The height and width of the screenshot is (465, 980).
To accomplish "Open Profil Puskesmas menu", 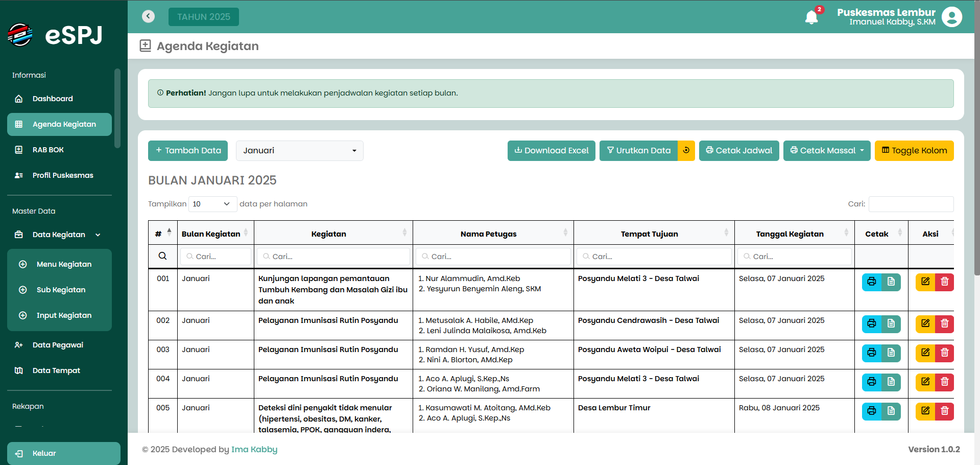I will point(59,175).
